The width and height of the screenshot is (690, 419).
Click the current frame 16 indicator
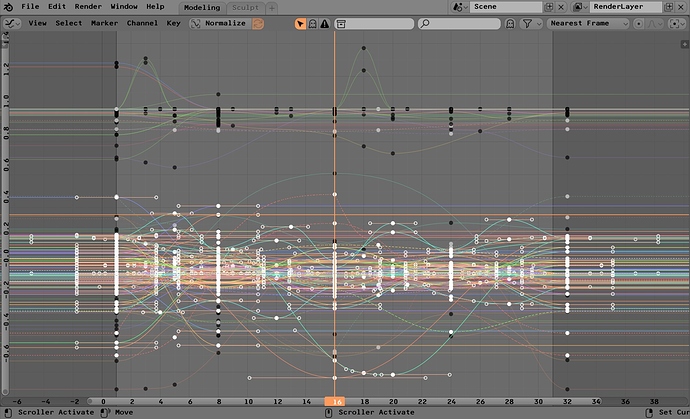coord(334,401)
